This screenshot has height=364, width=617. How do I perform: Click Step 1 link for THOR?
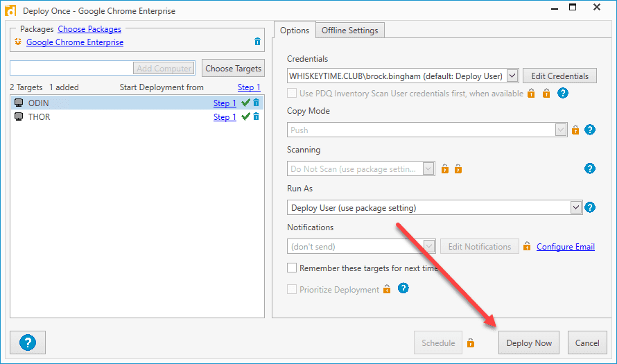click(225, 117)
